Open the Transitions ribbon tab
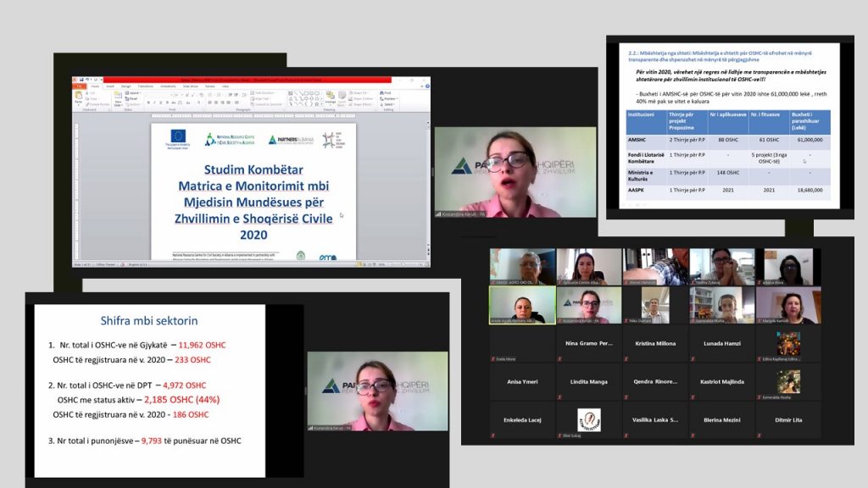 [146, 86]
